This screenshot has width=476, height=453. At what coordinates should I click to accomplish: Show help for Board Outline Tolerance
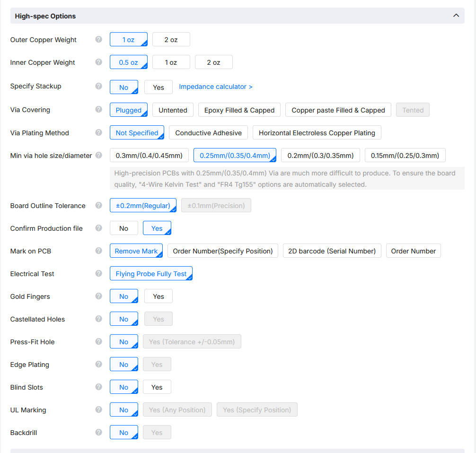pyautogui.click(x=99, y=205)
